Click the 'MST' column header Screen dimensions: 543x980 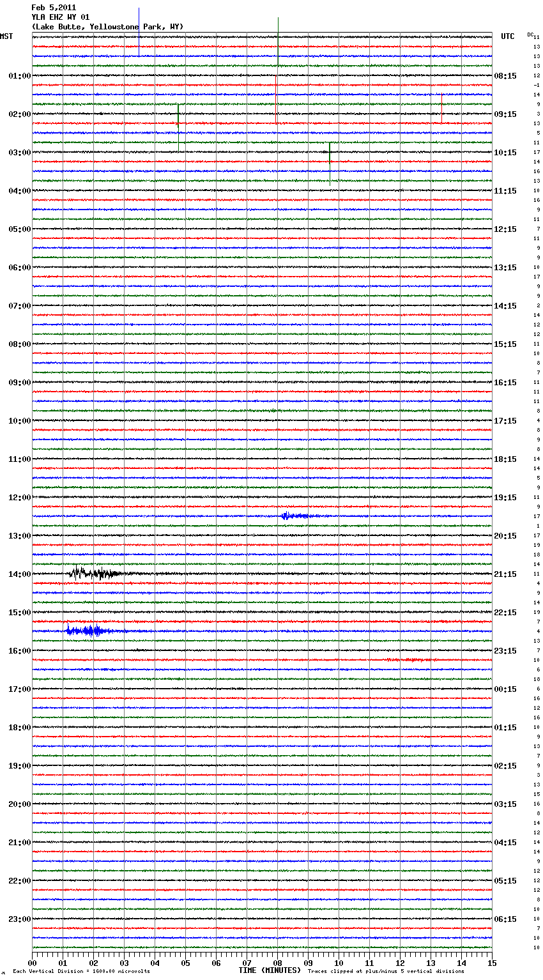(6, 36)
